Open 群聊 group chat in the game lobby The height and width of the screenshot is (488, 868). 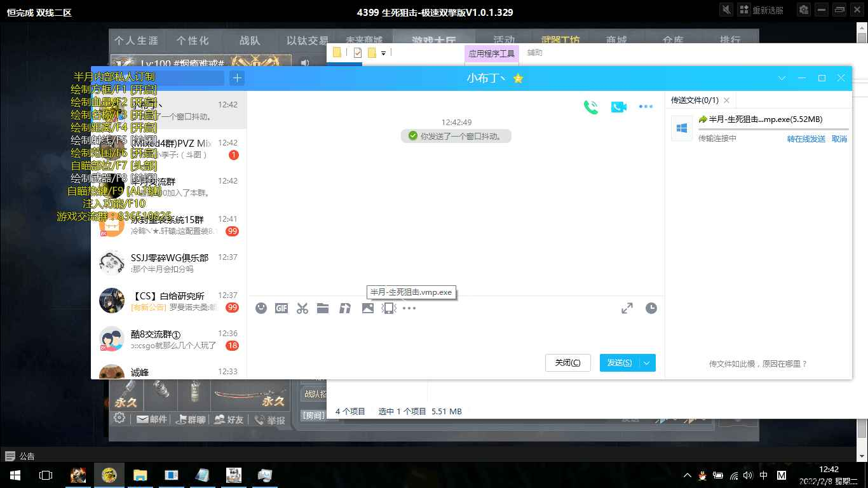pos(191,419)
